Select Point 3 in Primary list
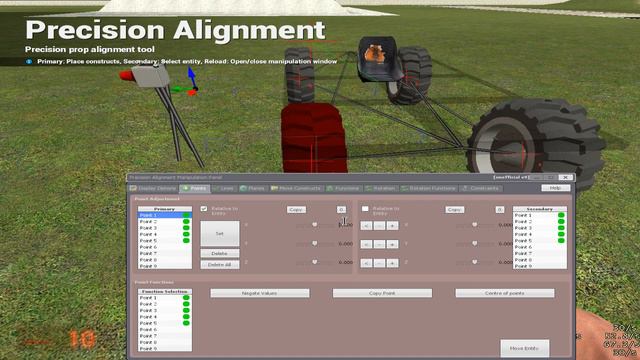 (x=165, y=228)
